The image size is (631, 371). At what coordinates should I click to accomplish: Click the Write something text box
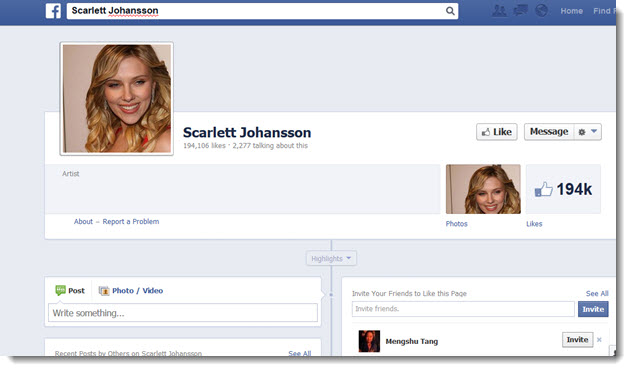click(183, 313)
